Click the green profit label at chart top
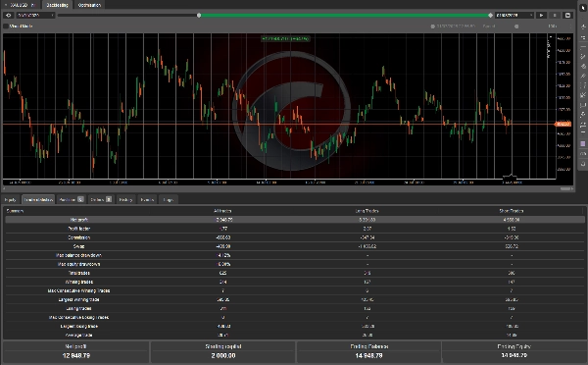This screenshot has height=365, width=588. (x=285, y=38)
